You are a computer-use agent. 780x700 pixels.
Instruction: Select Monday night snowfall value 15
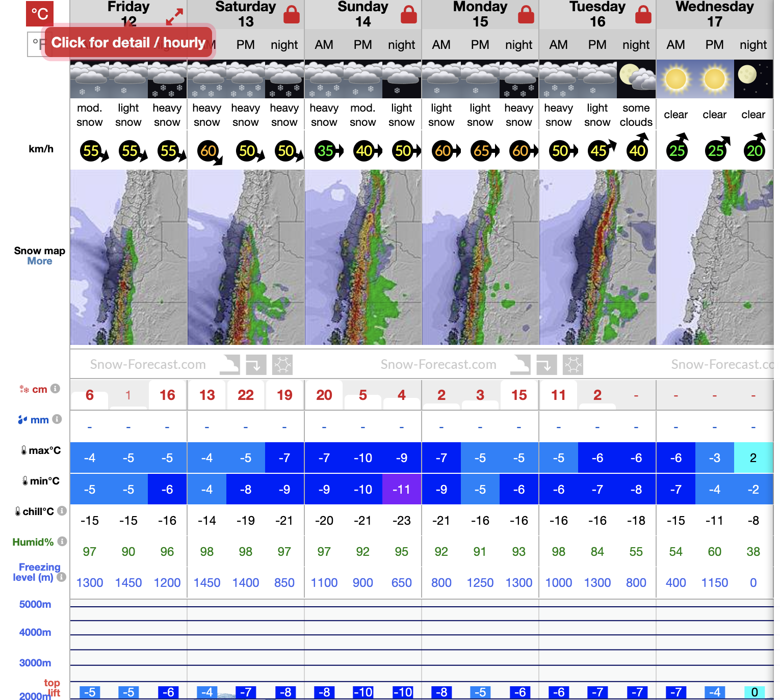[x=519, y=395]
